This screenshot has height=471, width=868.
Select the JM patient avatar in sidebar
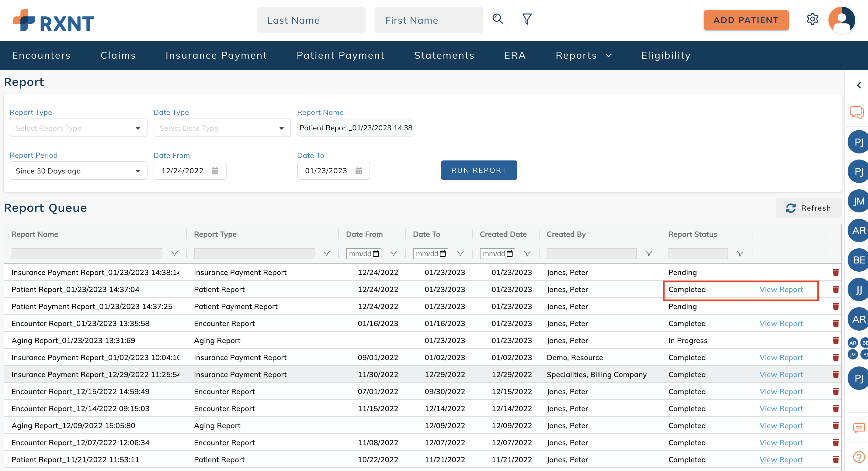859,201
